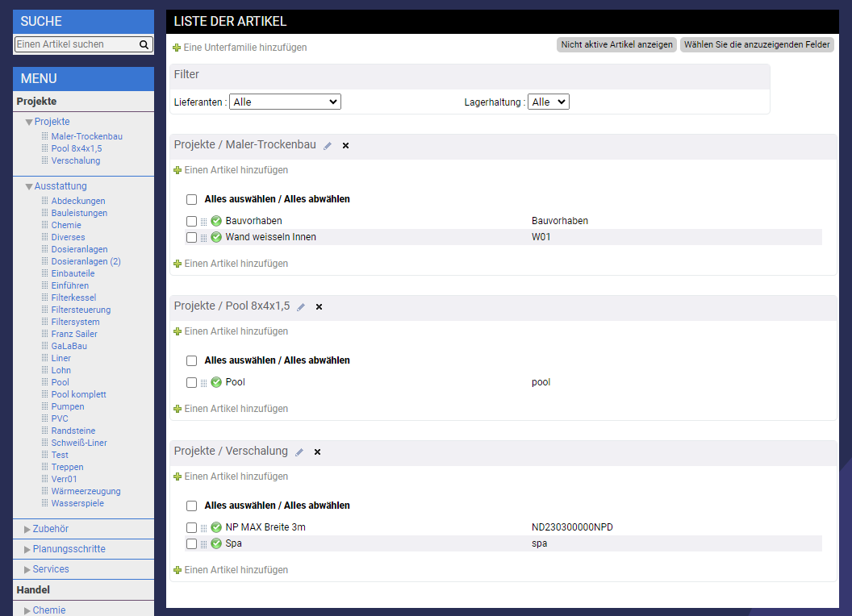Toggle select-all checkbox in Verschalung section
Viewport: 852px width, 616px height.
coord(191,506)
